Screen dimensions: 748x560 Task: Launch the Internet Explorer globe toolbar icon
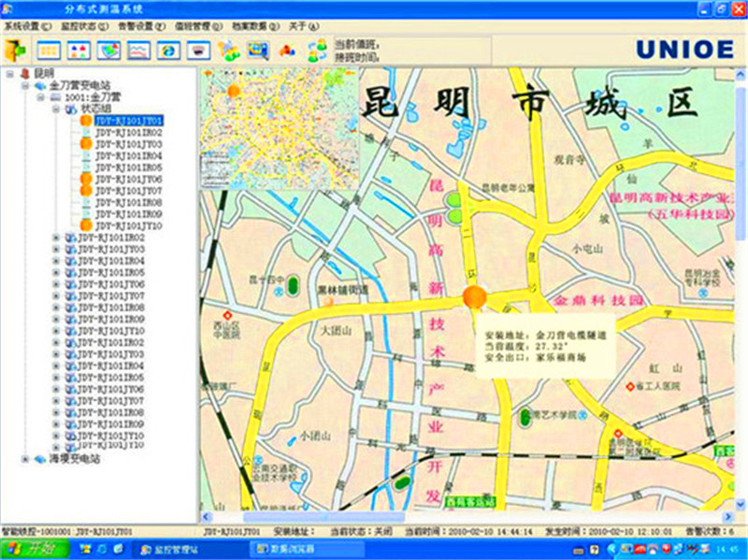(166, 49)
